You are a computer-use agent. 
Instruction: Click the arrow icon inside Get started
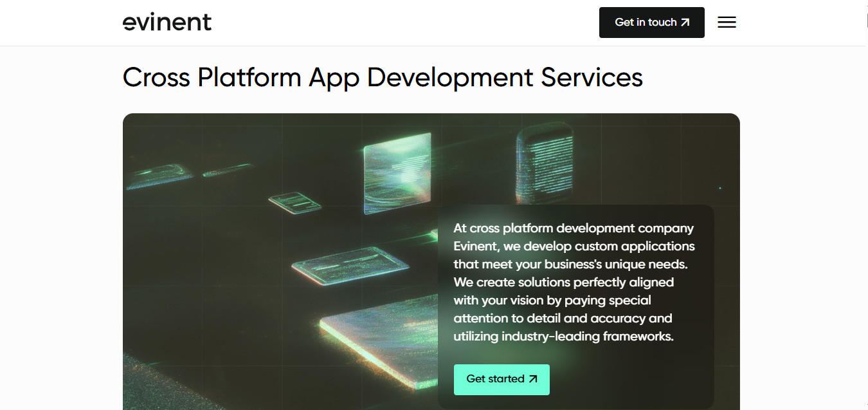point(532,379)
